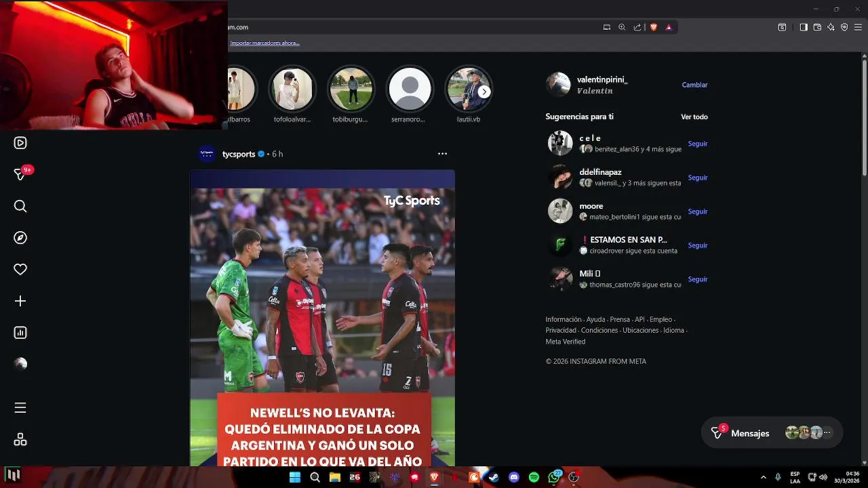Open tycsports profile name link
Viewport: 868px width, 488px height.
tap(239, 154)
